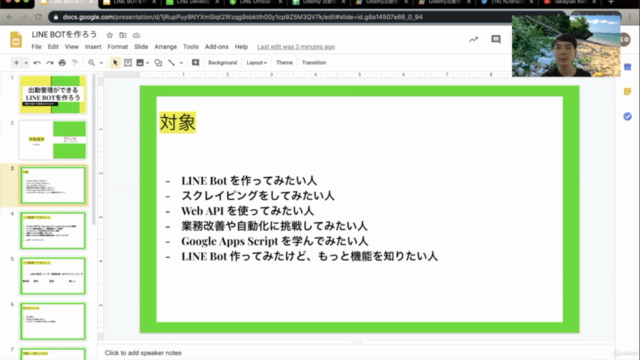Expand the new slide layout arrow
The width and height of the screenshot is (640, 360).
pyautogui.click(x=26, y=63)
